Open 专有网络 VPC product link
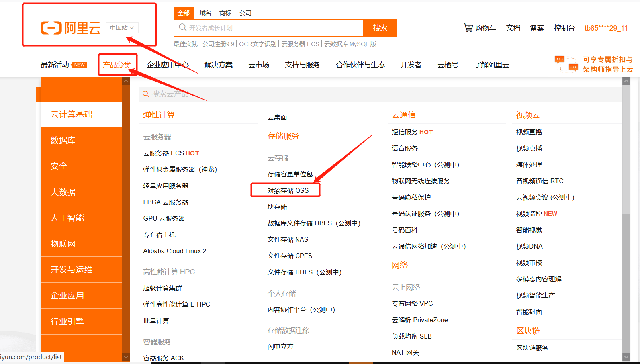640x364 pixels. (x=412, y=304)
